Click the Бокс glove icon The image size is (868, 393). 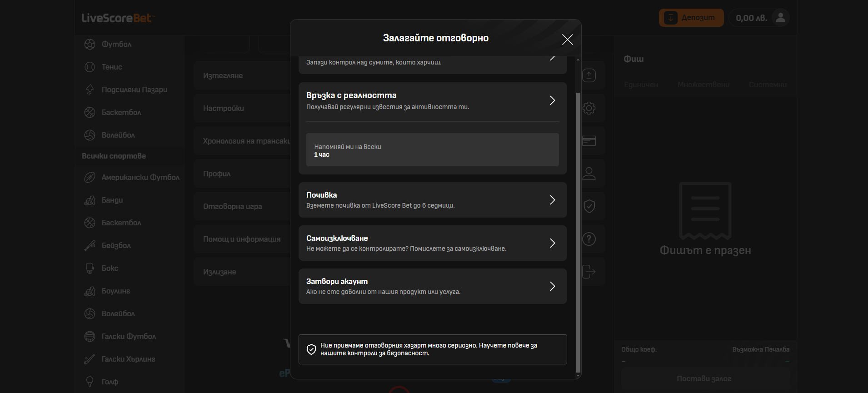(x=90, y=268)
